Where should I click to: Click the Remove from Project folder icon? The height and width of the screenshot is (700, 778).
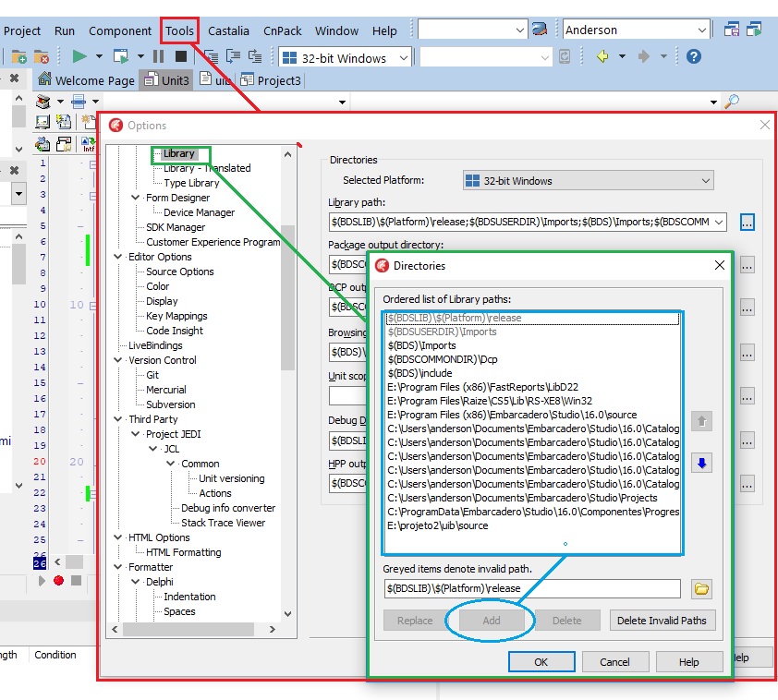coord(42,57)
